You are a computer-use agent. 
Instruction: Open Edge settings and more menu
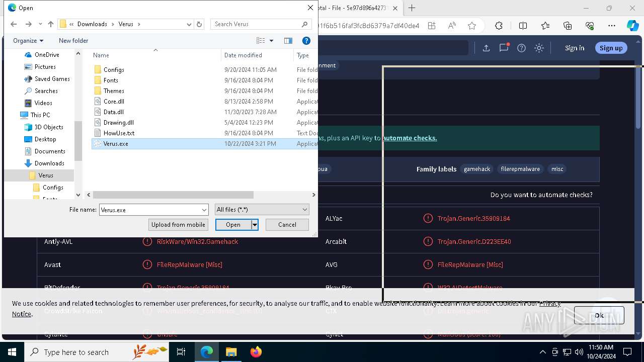click(612, 26)
